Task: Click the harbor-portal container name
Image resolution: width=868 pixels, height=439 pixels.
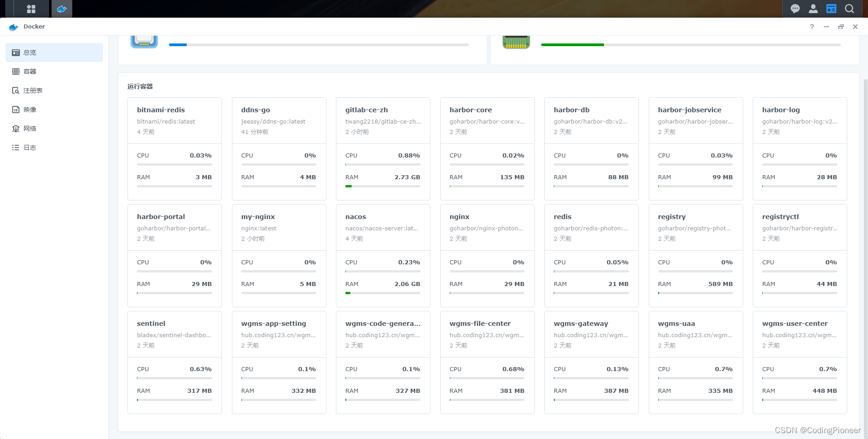Action: pos(161,217)
